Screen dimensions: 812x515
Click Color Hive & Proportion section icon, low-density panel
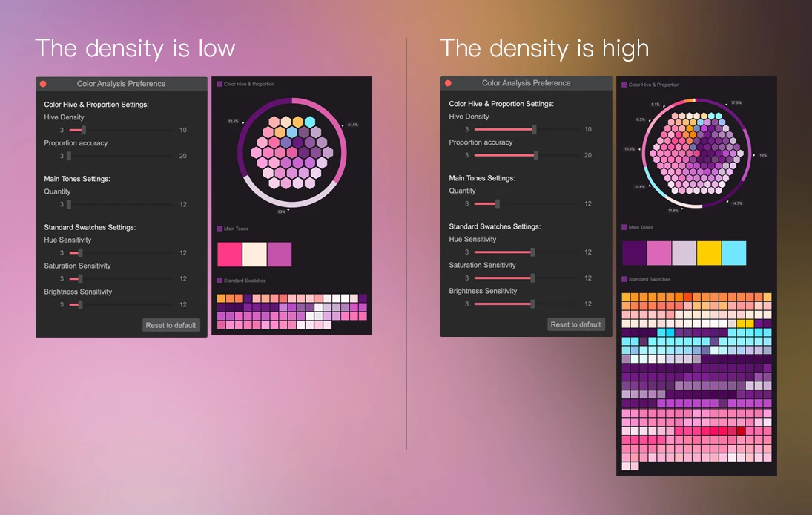tap(219, 84)
